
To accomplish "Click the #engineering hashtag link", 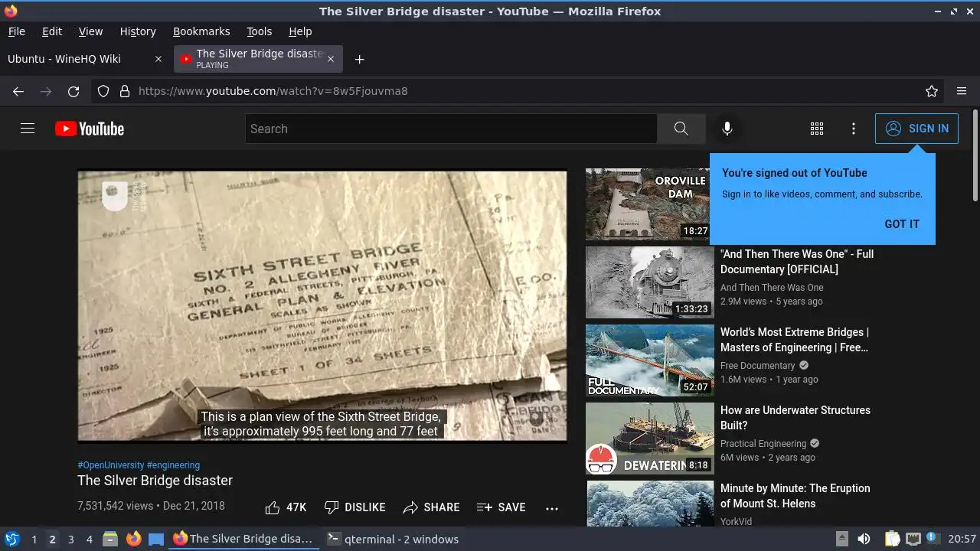I will 173,465.
